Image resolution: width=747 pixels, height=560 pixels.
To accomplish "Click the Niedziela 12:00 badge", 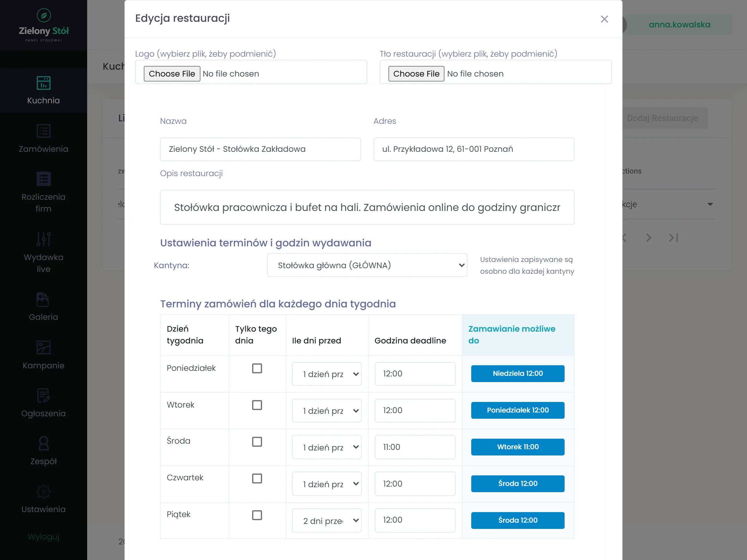I will [x=518, y=374].
